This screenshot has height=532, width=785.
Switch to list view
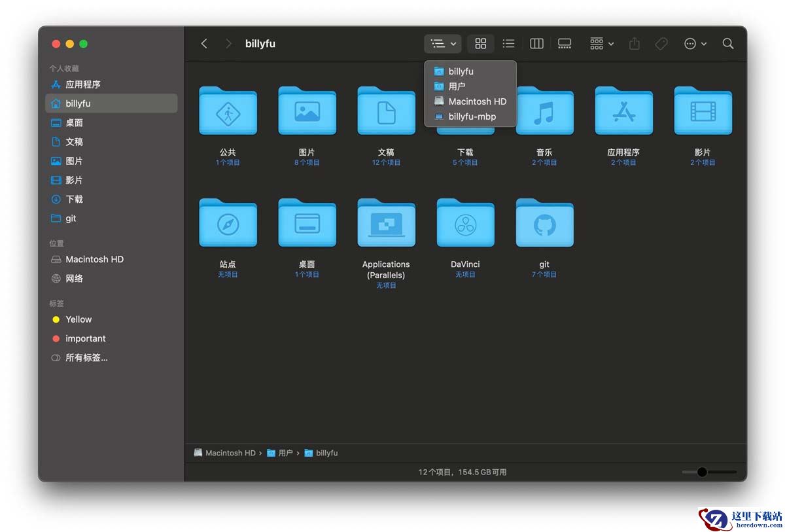click(508, 44)
